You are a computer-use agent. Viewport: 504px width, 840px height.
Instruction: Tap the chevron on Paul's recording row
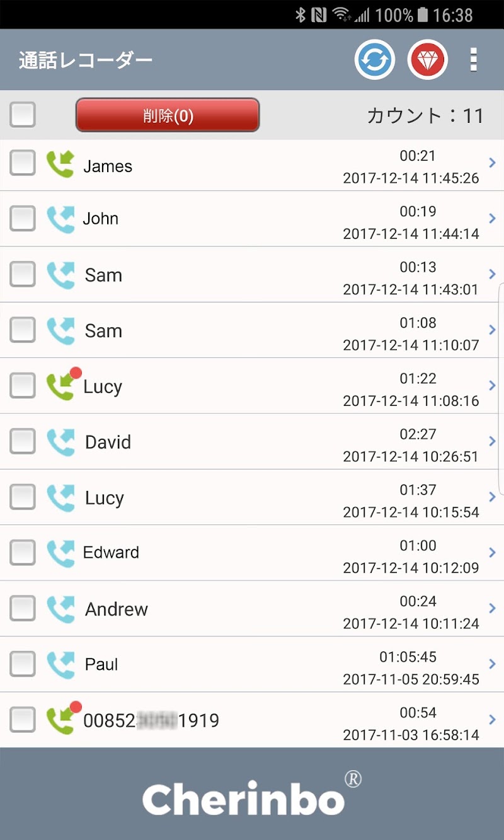click(x=492, y=664)
